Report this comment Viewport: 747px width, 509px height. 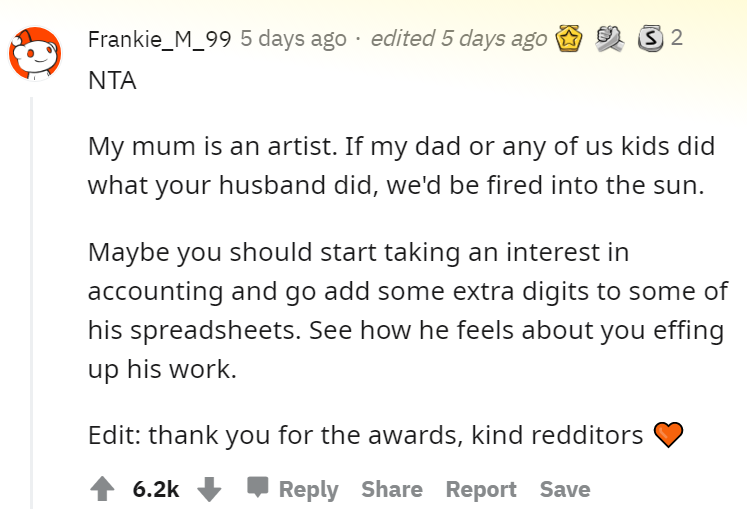click(x=481, y=489)
